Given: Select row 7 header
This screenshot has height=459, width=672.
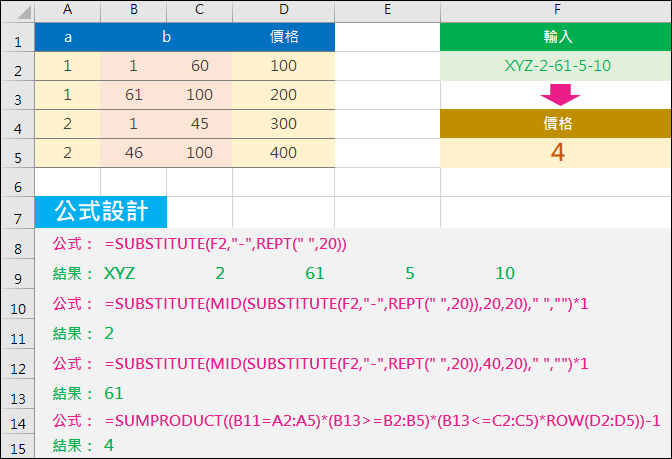Looking at the screenshot, I should (18, 213).
